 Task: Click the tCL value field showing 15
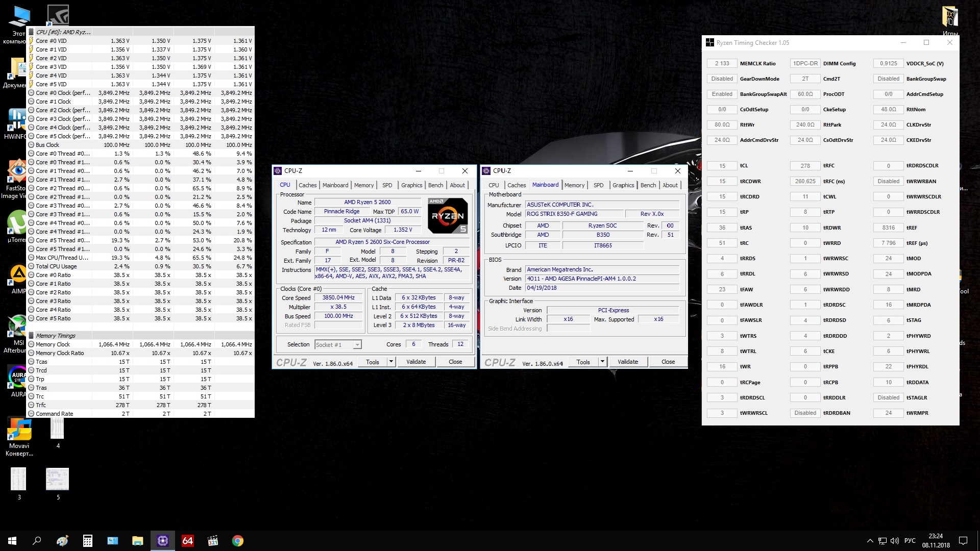722,166
